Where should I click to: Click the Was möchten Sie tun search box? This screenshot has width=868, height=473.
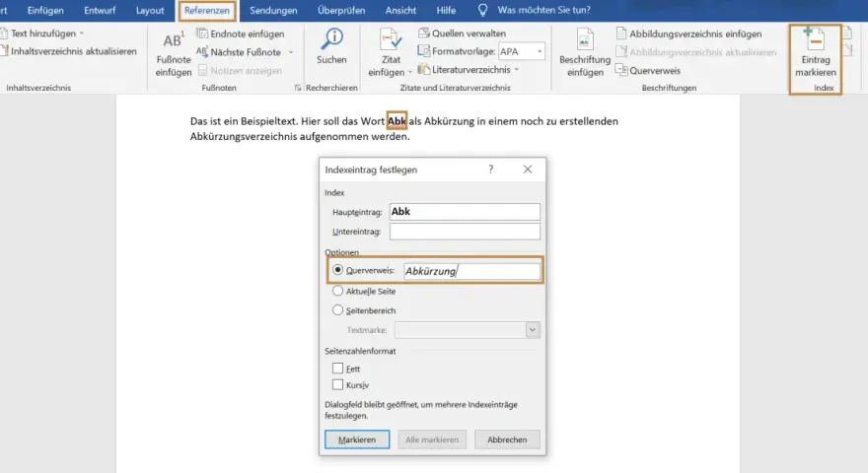click(543, 10)
